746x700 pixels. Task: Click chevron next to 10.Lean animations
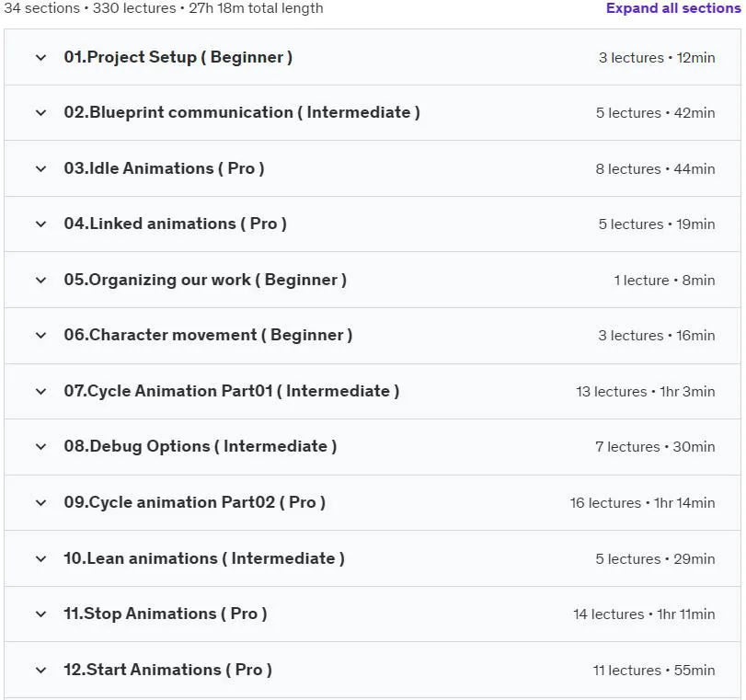[40, 559]
